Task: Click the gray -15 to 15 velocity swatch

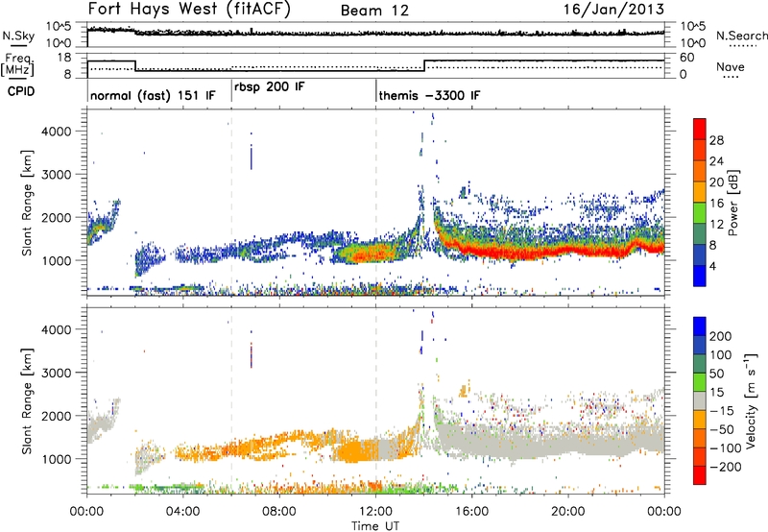Action: (x=700, y=401)
